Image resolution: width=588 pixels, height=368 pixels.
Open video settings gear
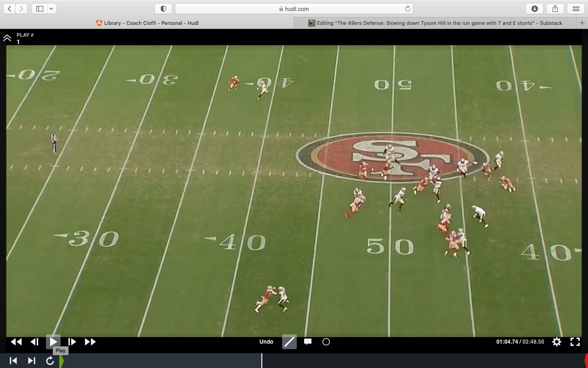pyautogui.click(x=557, y=342)
